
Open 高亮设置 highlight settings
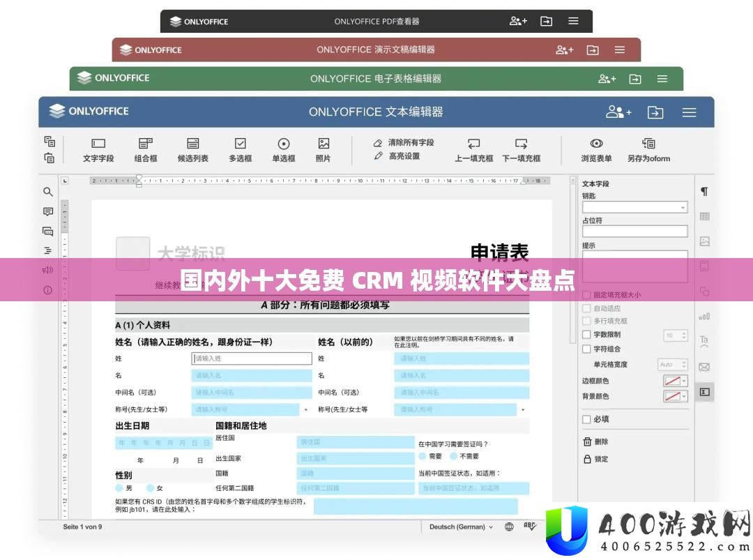(x=397, y=156)
